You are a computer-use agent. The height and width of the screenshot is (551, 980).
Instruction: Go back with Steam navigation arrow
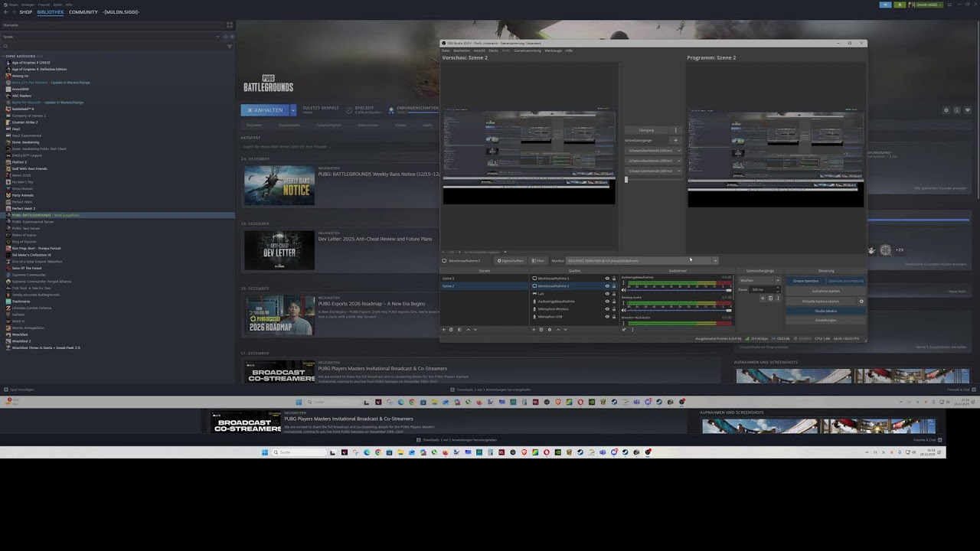pos(6,11)
